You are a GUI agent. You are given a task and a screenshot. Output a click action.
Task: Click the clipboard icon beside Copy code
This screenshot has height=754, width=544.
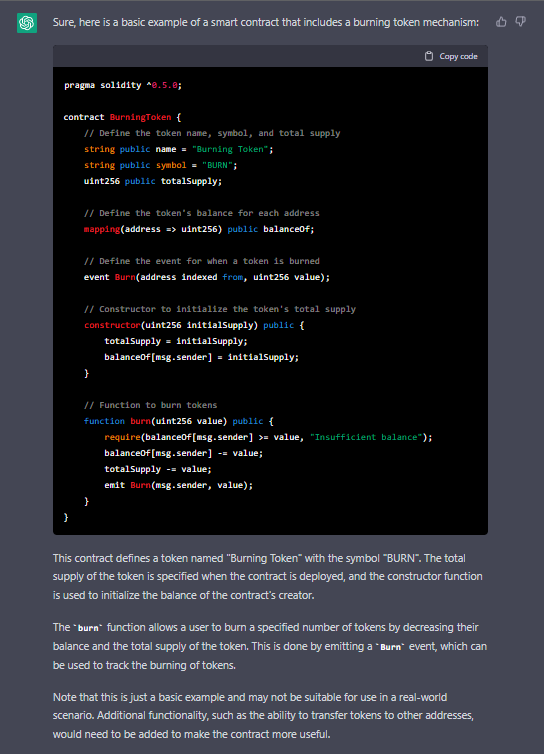[429, 56]
